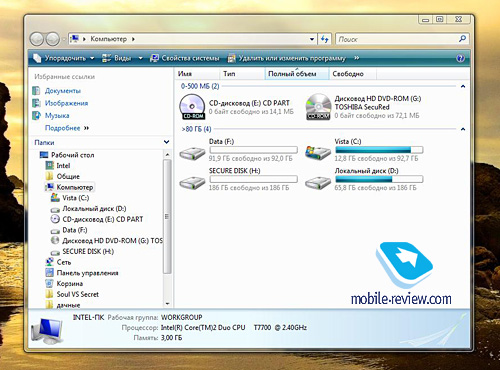Viewport: 500px width, 370px height.
Task: Sort by the Имя column header
Action: pos(197,74)
